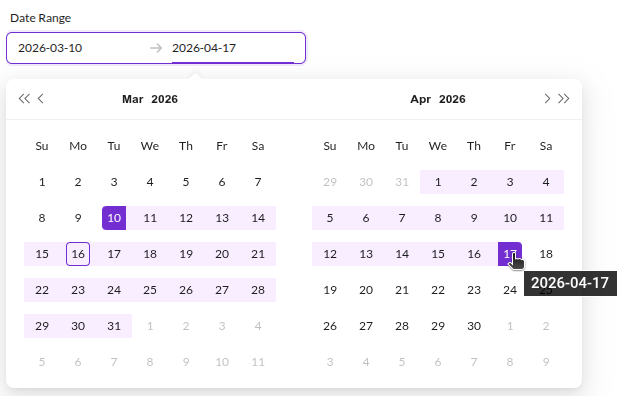
Task: Select April 28 Tuesday cell
Action: [x=402, y=326]
